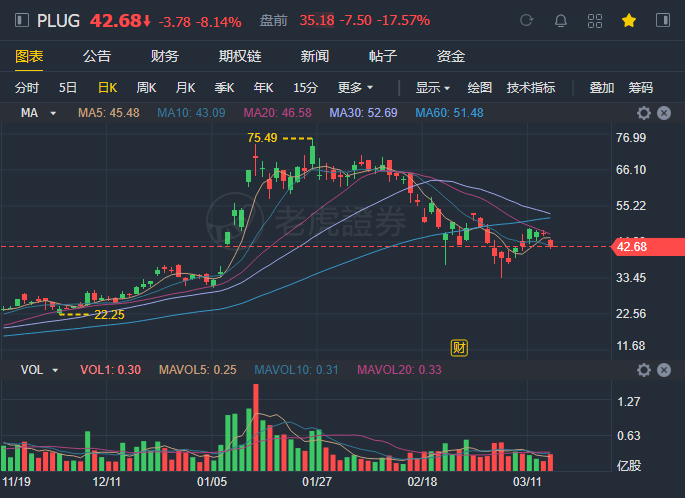Toggle the side panel layout icon
Screen dimensions: 685x498
(x=662, y=20)
